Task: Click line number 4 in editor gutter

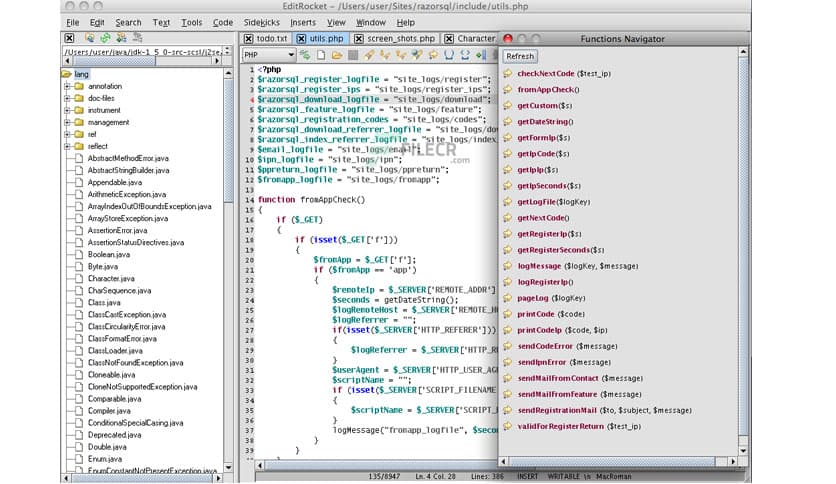Action: tap(251, 100)
